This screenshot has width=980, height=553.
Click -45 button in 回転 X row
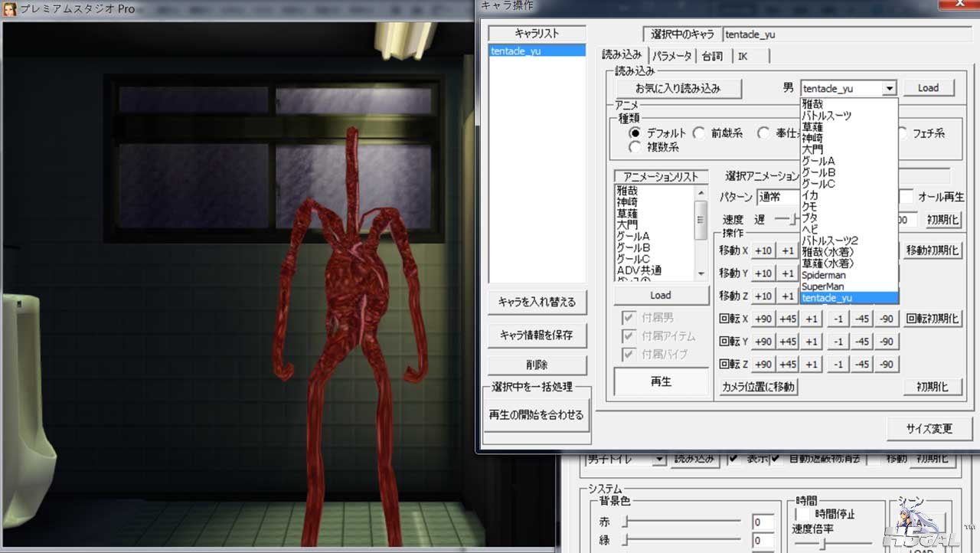862,319
